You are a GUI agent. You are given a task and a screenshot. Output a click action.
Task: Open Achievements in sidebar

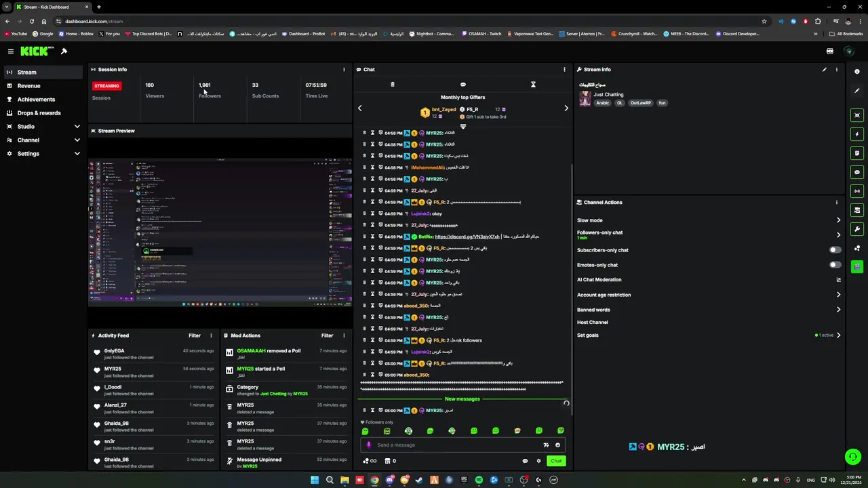pyautogui.click(x=43, y=100)
